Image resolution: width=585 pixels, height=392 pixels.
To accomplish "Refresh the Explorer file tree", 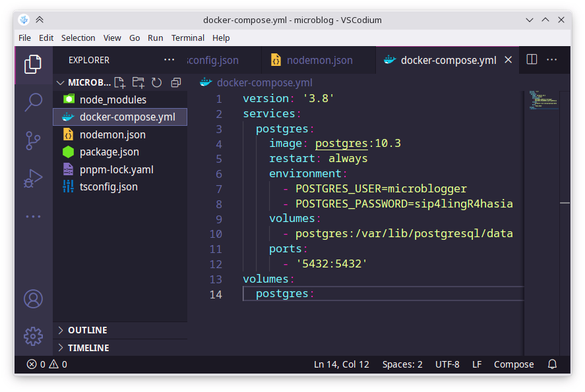I will pyautogui.click(x=156, y=82).
